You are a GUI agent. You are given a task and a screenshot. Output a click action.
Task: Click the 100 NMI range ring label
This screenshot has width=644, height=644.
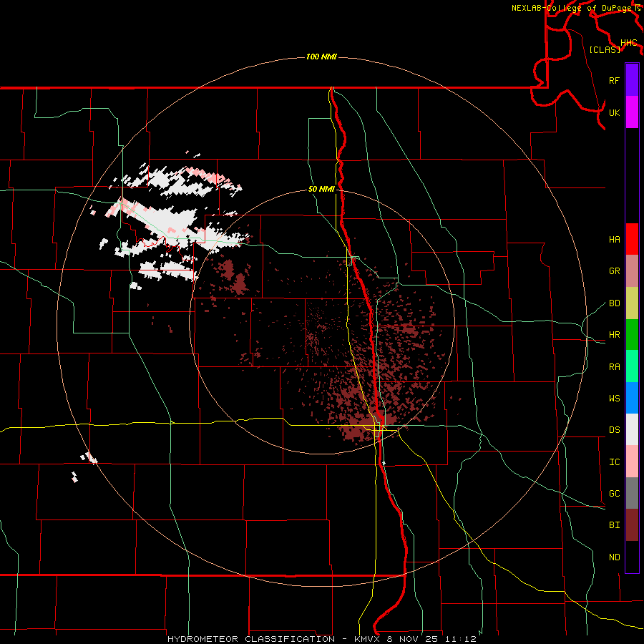point(321,57)
